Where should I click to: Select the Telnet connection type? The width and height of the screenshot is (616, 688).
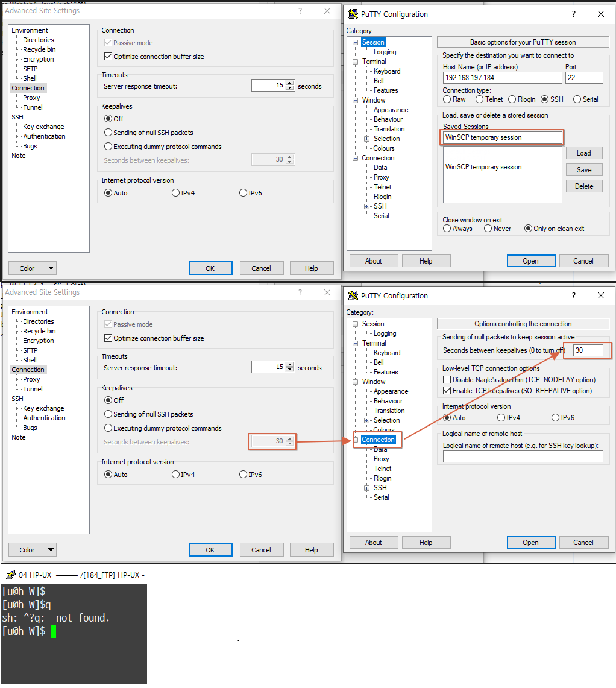pos(480,99)
